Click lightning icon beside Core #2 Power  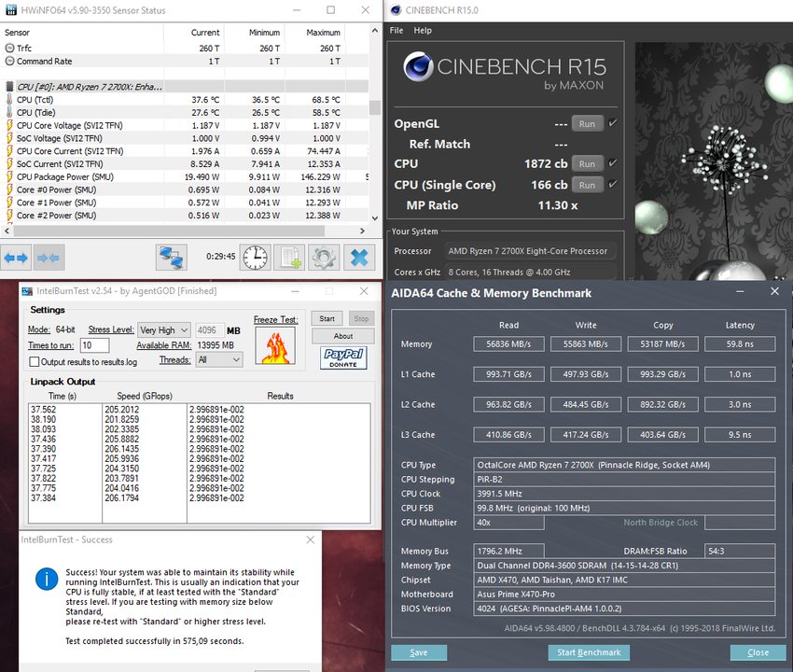(x=9, y=215)
